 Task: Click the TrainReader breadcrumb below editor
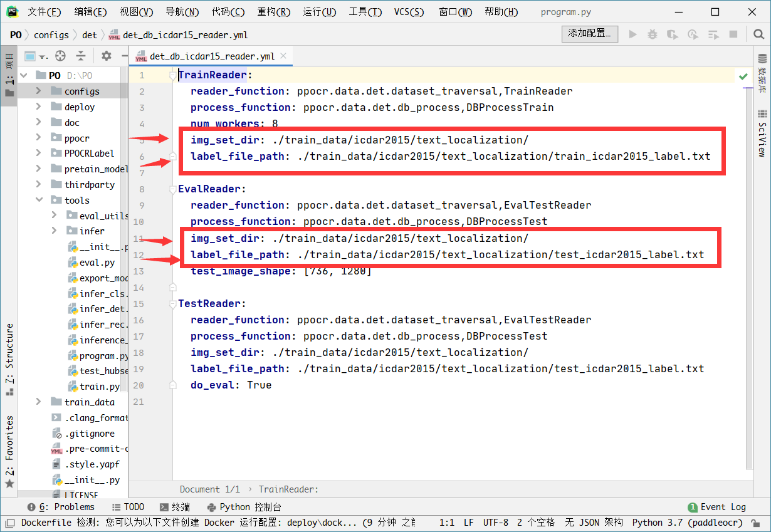288,489
